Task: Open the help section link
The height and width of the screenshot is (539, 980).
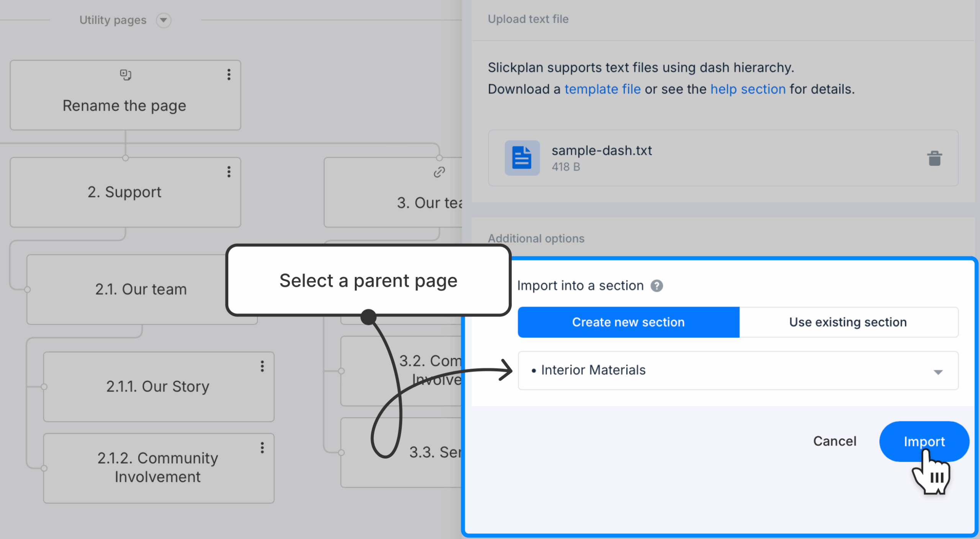Action: (x=748, y=89)
